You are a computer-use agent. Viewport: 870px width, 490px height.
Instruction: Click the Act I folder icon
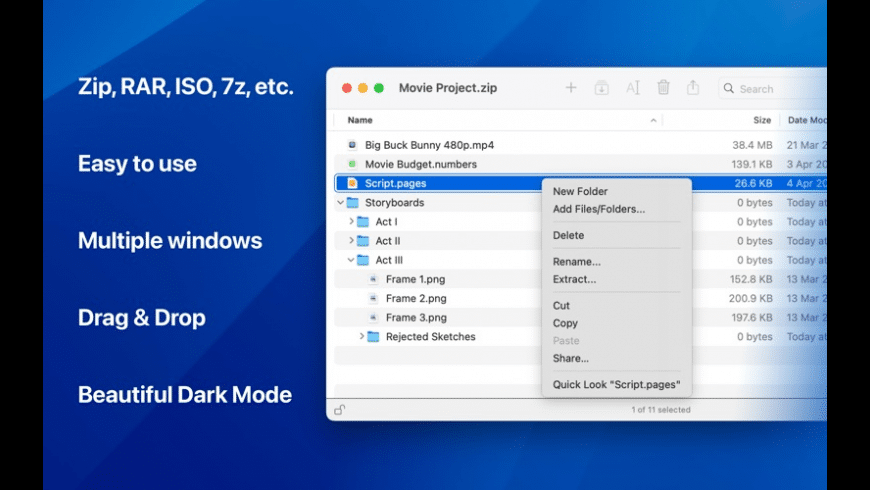[x=363, y=221]
